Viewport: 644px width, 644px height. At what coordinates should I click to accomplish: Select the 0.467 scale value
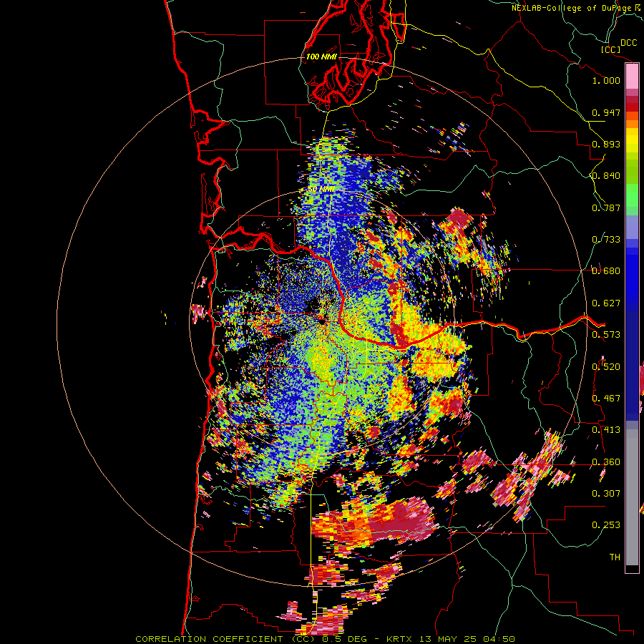(x=606, y=399)
